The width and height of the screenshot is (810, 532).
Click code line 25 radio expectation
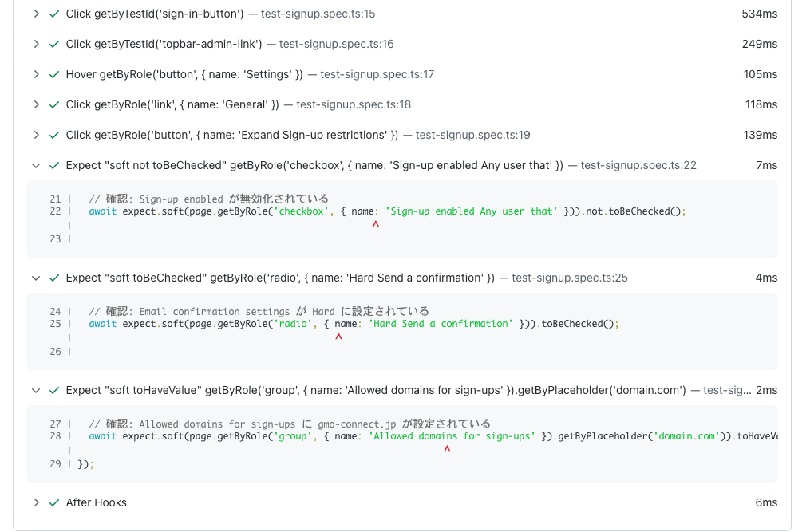354,324
